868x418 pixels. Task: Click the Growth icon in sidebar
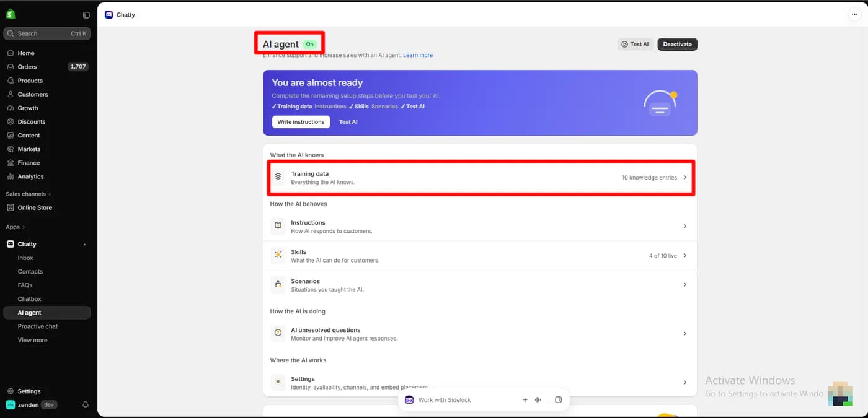[11, 108]
